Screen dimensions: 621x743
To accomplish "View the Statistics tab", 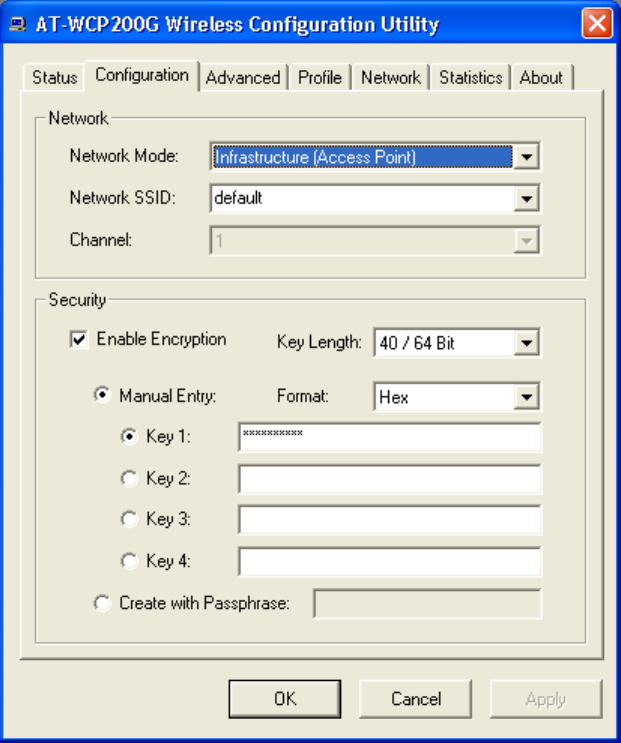I will [x=470, y=77].
